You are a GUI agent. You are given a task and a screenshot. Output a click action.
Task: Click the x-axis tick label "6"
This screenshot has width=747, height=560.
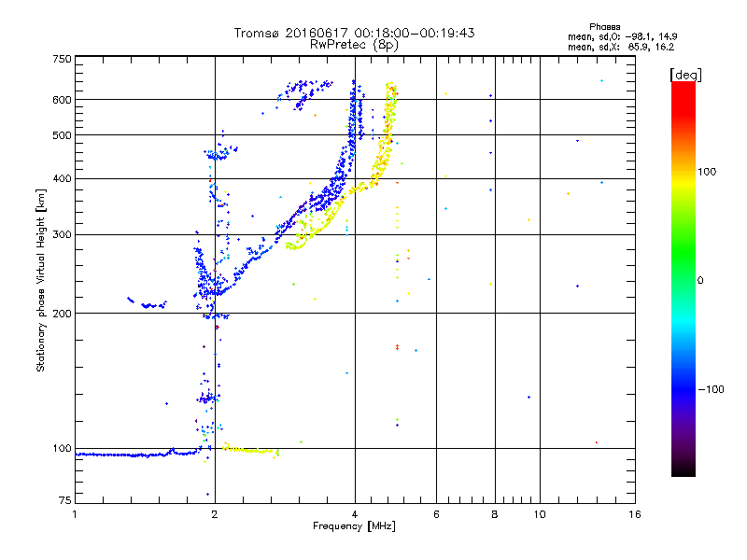[436, 514]
